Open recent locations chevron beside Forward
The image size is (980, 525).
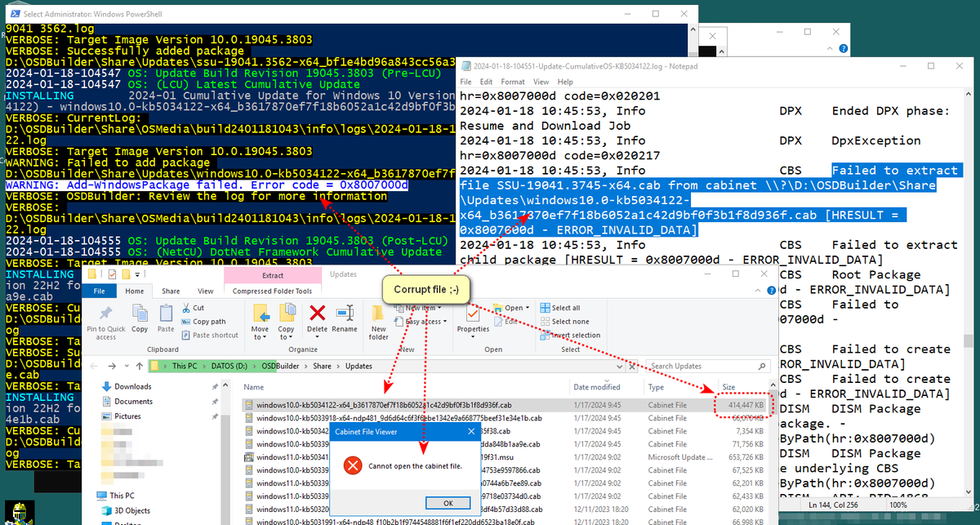127,367
